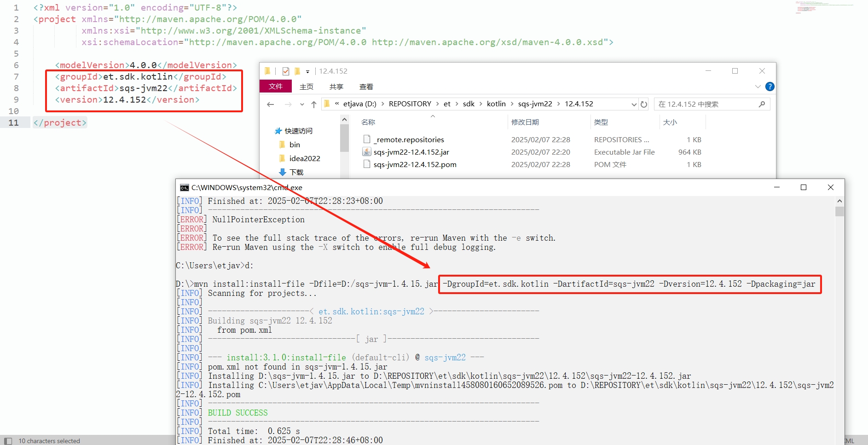Open the 文件 (File) ribbon tab
This screenshot has height=445, width=868.
[275, 87]
